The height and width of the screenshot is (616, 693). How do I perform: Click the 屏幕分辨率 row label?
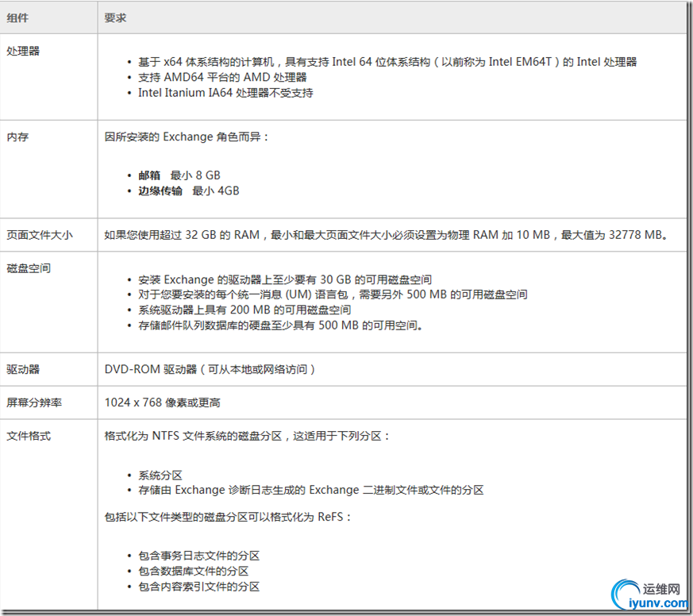(34, 402)
